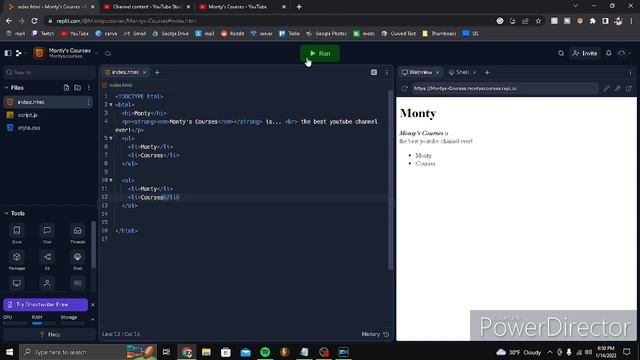Open the monitor-shaped Webview tool icon
The width and height of the screenshot is (640, 360).
(17, 283)
